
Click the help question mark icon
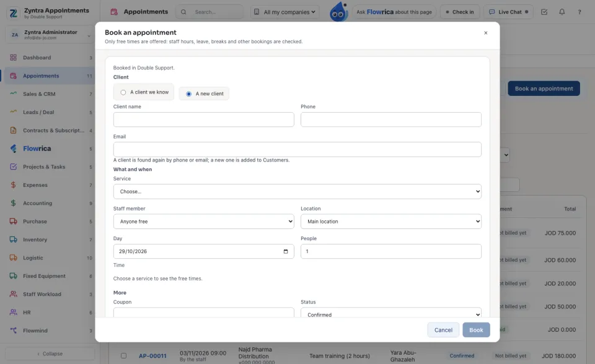coord(580,12)
